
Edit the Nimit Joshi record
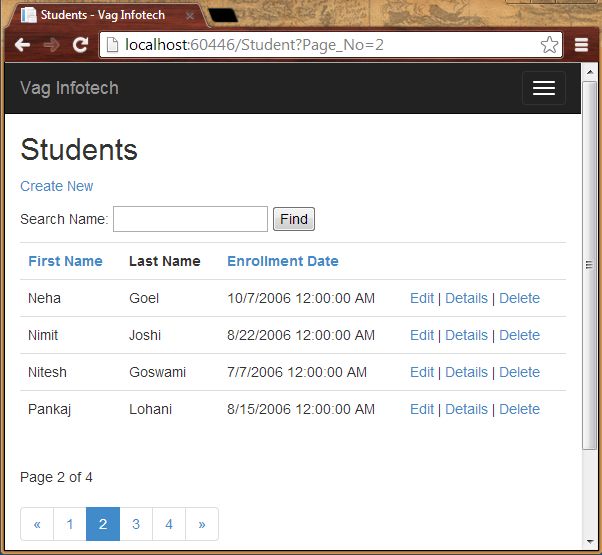[422, 335]
